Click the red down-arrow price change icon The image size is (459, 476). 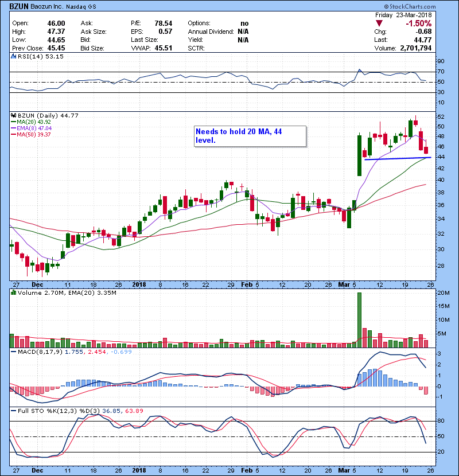(378, 23)
